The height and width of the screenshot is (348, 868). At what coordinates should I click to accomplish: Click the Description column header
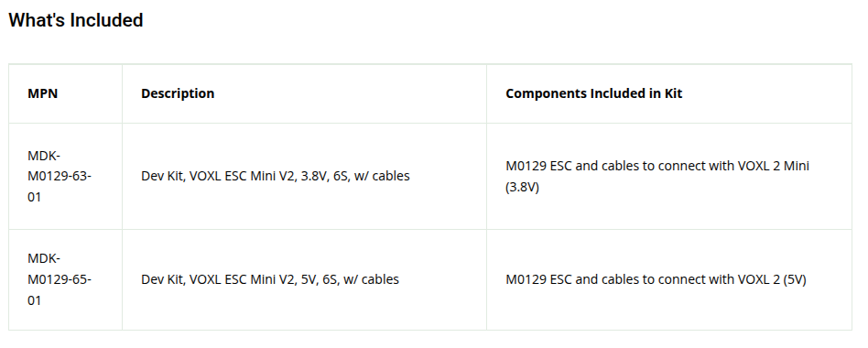coord(178,93)
